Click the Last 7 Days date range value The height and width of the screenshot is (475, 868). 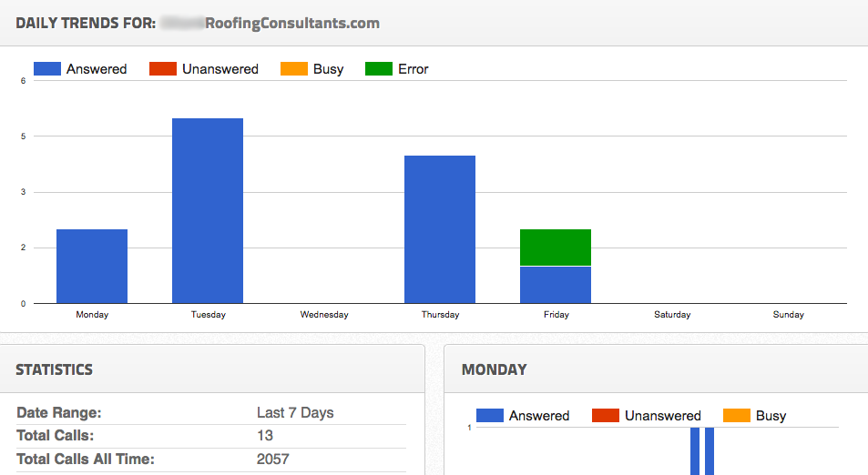[295, 413]
